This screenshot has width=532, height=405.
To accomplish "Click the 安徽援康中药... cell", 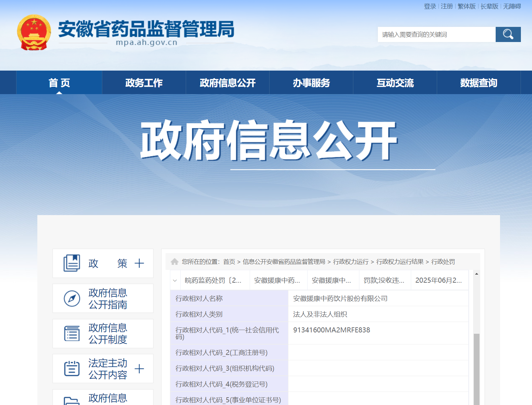I will click(279, 280).
